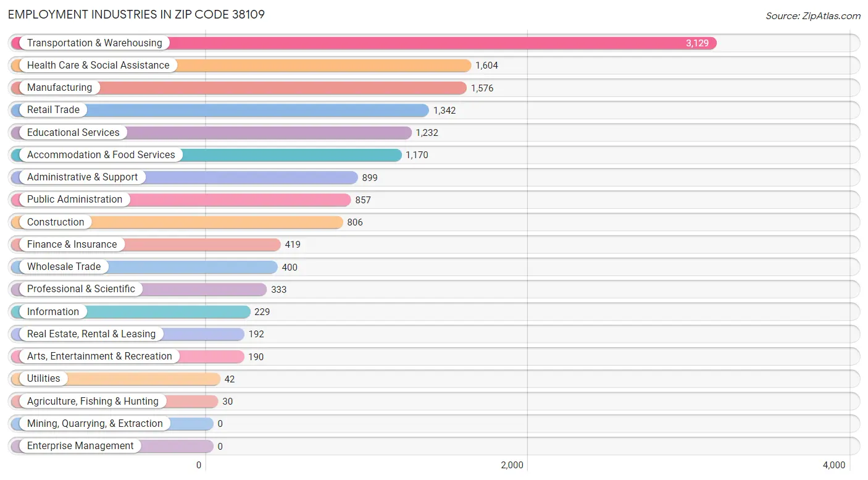868x480 pixels.
Task: Select the Construction label
Action: coord(56,222)
